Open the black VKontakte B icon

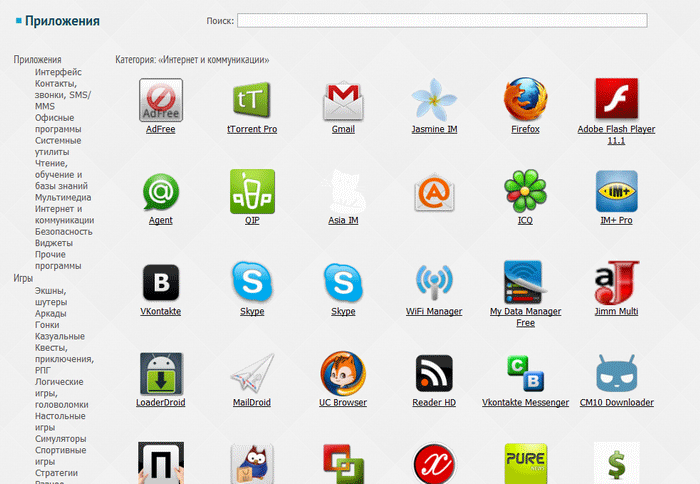[161, 283]
